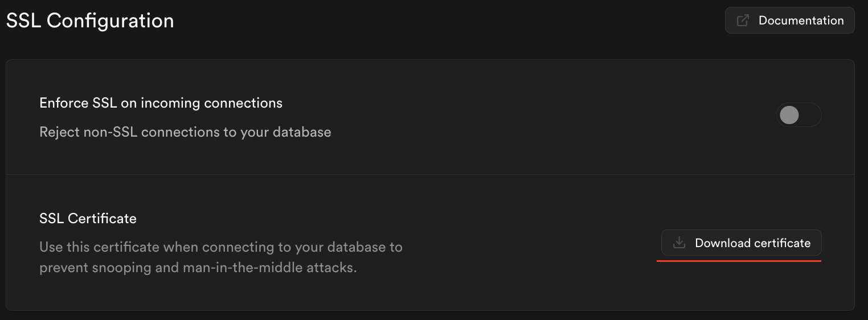Screen dimensions: 868x320
Task: Enable Enforce SSL on incoming connections
Action: (x=799, y=115)
